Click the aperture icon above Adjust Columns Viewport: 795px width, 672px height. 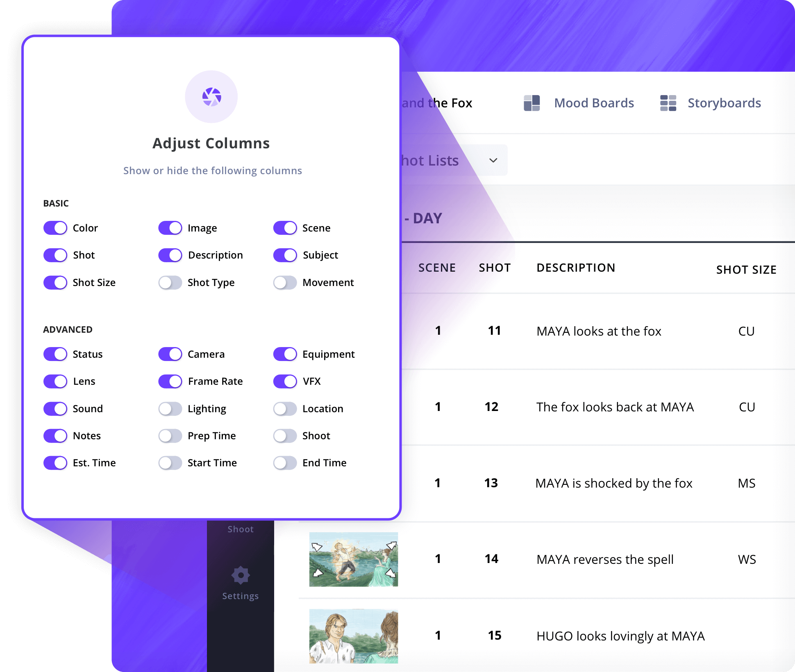(211, 97)
